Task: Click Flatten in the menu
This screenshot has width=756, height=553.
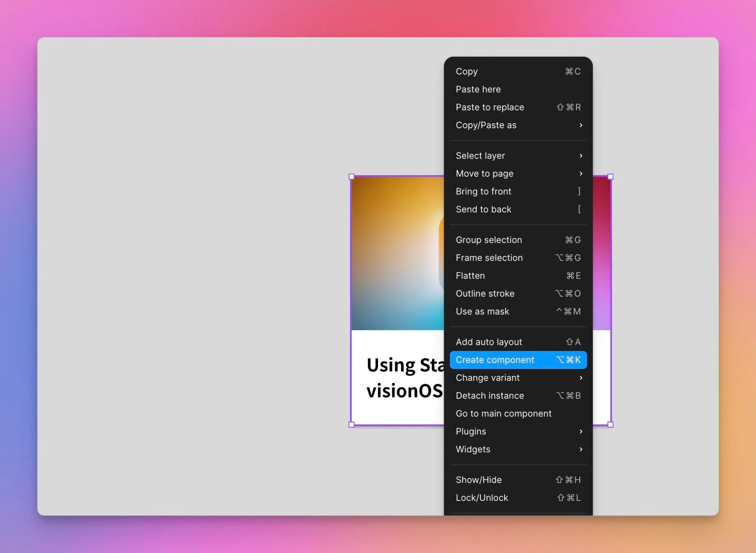Action: (x=470, y=276)
